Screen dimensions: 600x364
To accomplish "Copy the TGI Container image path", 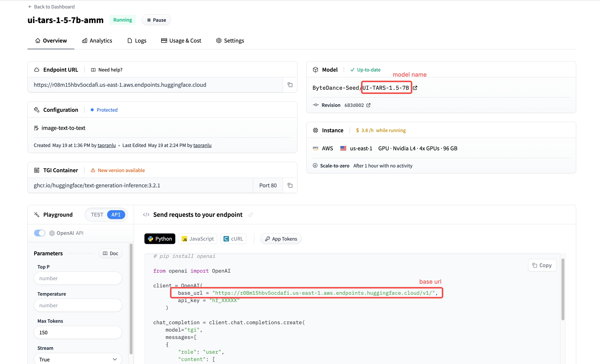I will [290, 185].
